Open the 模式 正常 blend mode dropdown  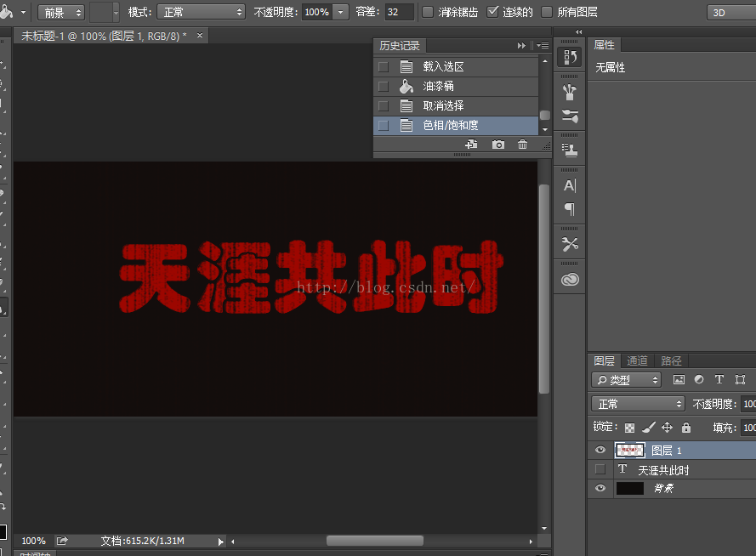tap(201, 12)
